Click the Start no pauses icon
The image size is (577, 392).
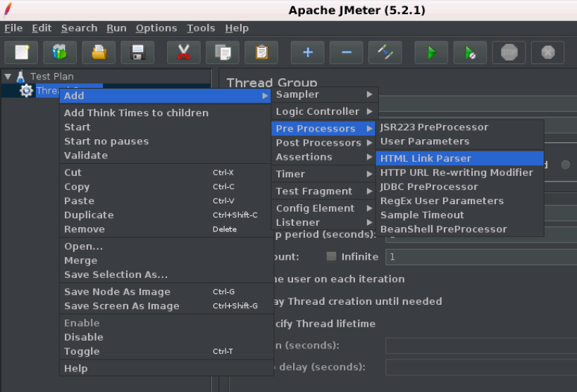click(471, 53)
